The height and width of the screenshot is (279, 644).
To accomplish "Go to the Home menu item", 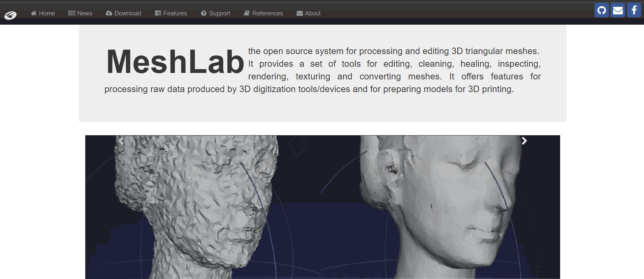I will (x=43, y=13).
